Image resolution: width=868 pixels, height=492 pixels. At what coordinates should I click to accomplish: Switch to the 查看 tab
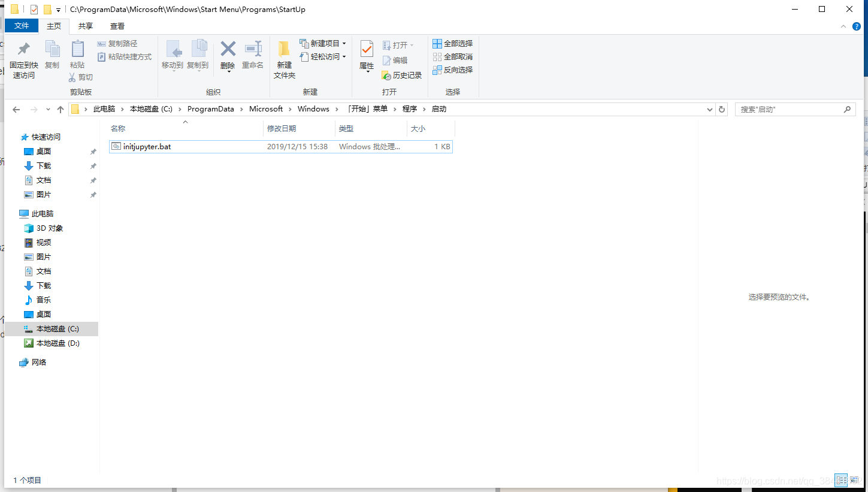[x=117, y=26]
